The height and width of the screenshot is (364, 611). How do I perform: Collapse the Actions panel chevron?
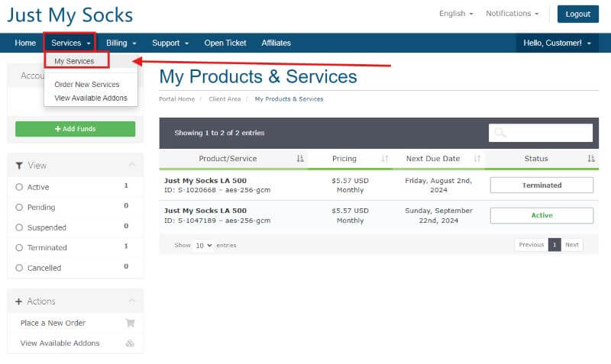pyautogui.click(x=132, y=301)
